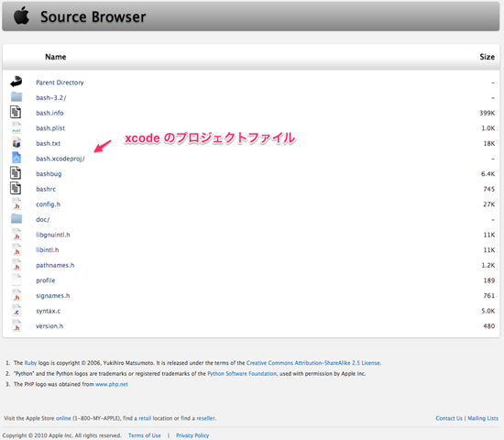Screen dimensions: 504x440
Task: Click the header icon beside libintl.h
Action: (16, 249)
